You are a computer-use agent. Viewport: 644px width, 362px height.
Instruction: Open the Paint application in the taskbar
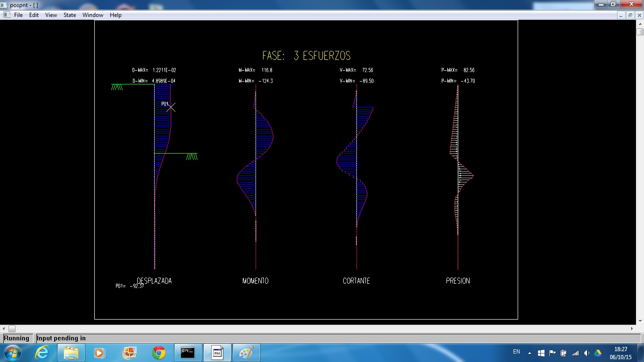pyautogui.click(x=246, y=353)
